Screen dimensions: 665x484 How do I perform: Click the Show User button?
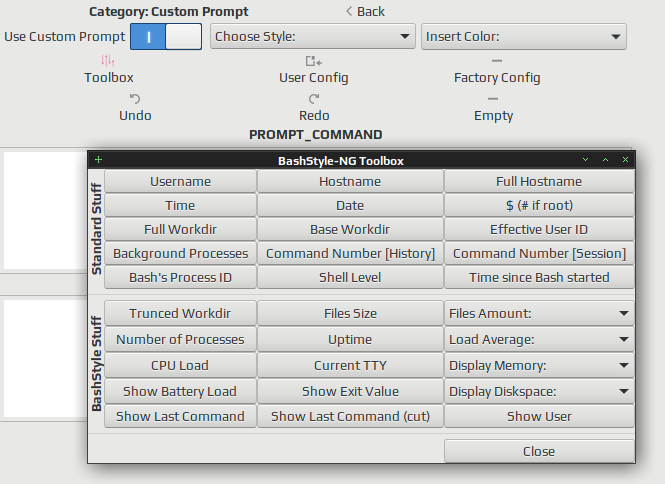coord(539,416)
